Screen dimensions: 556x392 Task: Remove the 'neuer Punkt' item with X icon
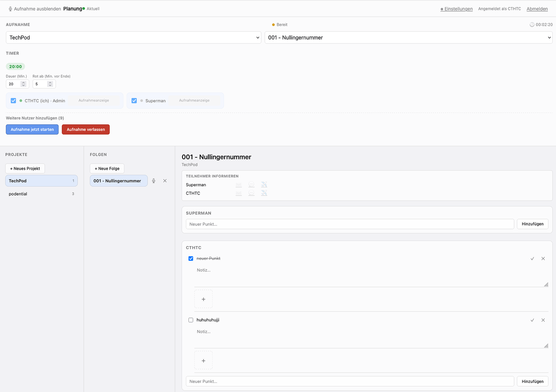coord(543,259)
